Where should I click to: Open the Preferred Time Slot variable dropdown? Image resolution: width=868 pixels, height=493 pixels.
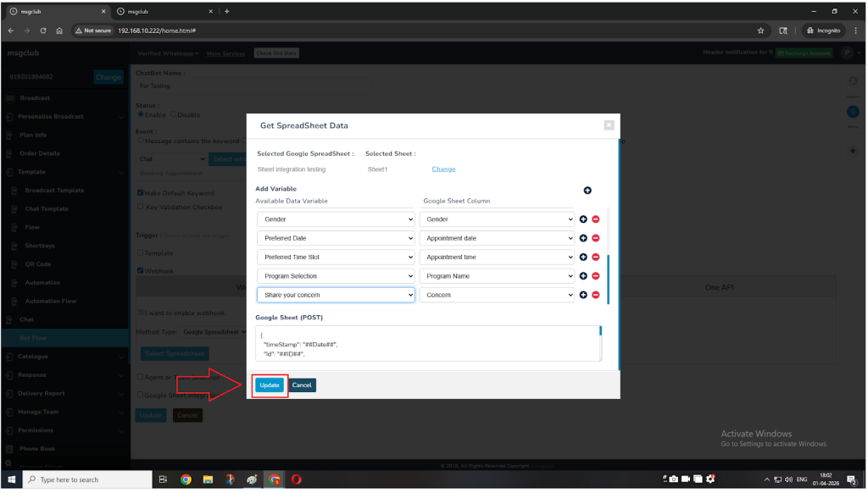[x=336, y=257]
